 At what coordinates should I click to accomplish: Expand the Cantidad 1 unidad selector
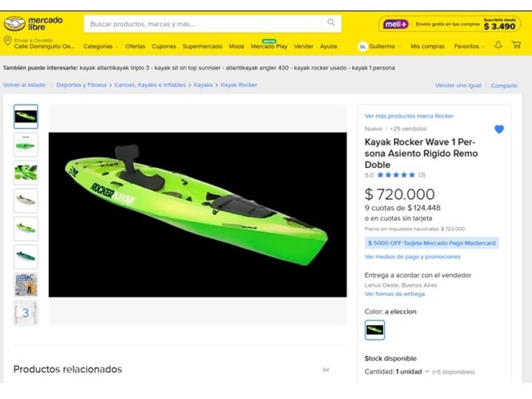point(412,372)
